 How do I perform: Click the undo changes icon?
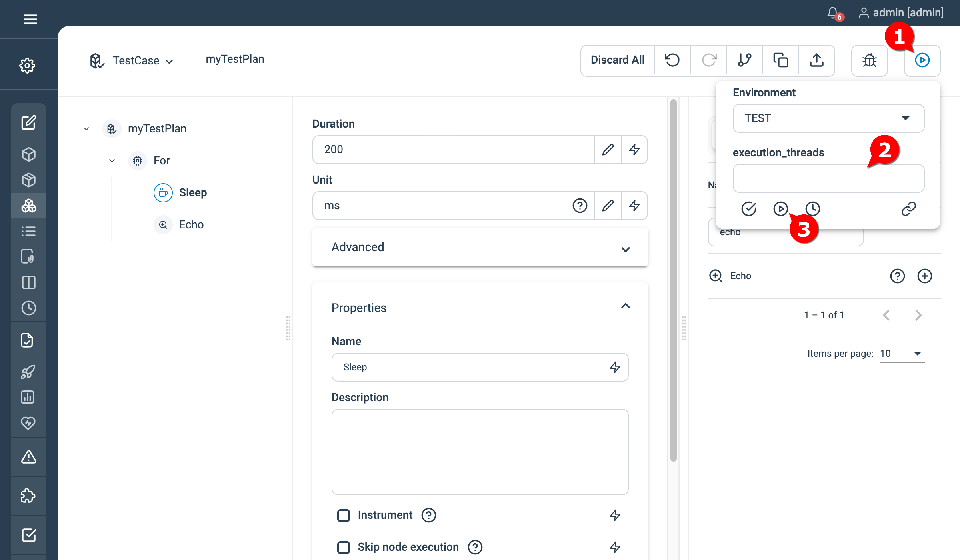click(672, 60)
